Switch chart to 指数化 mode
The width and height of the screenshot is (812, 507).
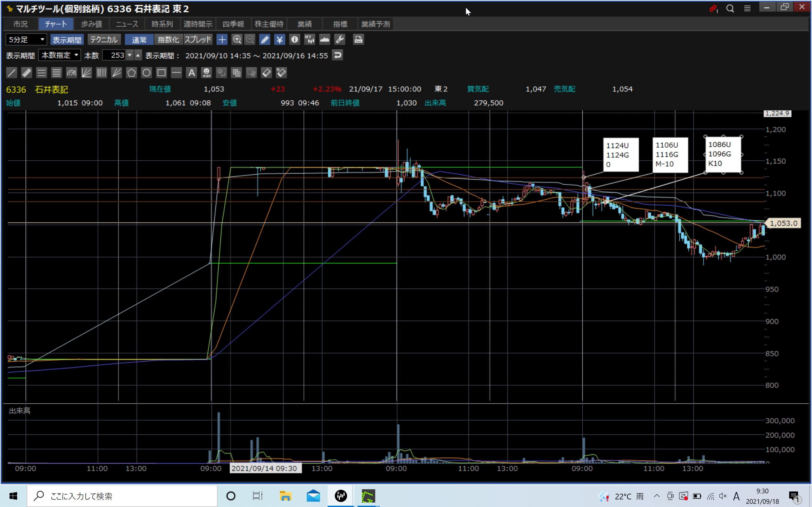[168, 40]
